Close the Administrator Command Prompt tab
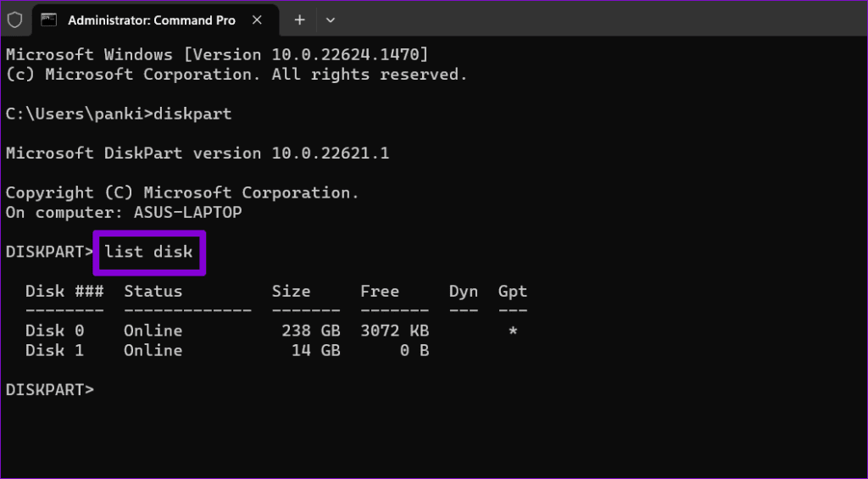868x479 pixels. [x=257, y=20]
